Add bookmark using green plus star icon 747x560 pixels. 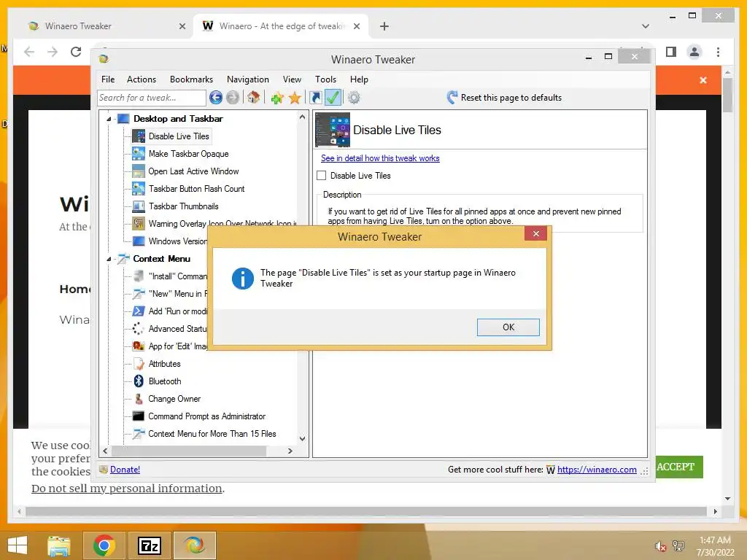click(x=277, y=98)
